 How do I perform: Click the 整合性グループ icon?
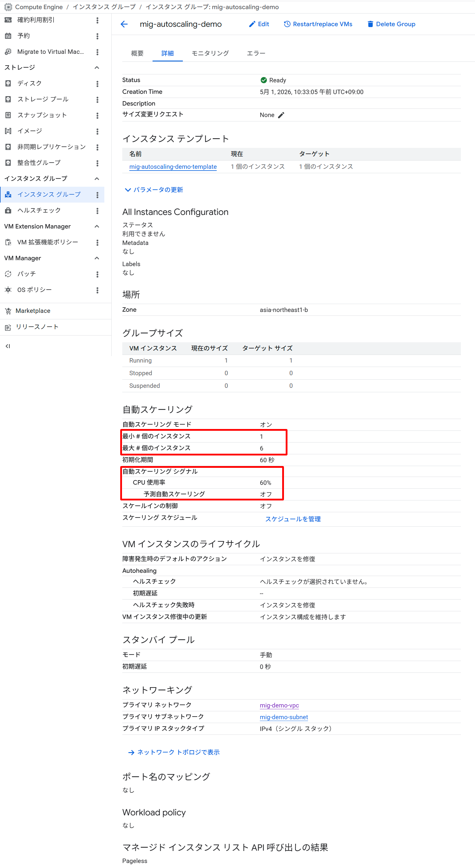pyautogui.click(x=8, y=163)
